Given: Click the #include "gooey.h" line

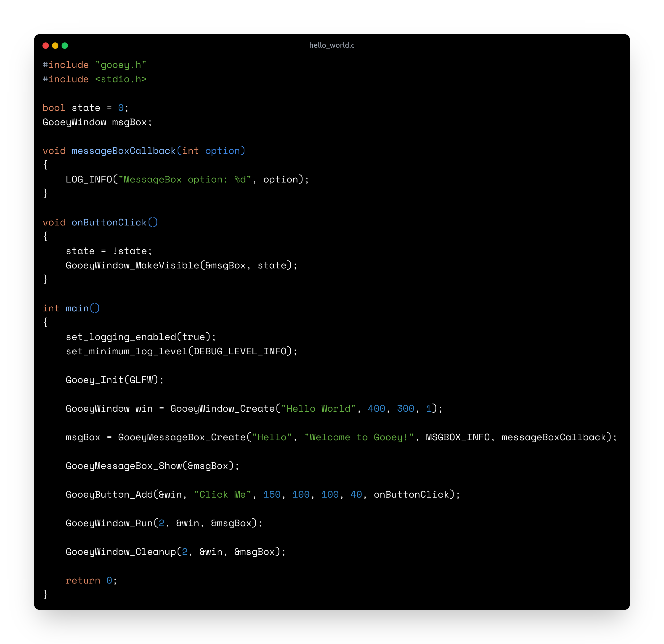Looking at the screenshot, I should point(94,65).
